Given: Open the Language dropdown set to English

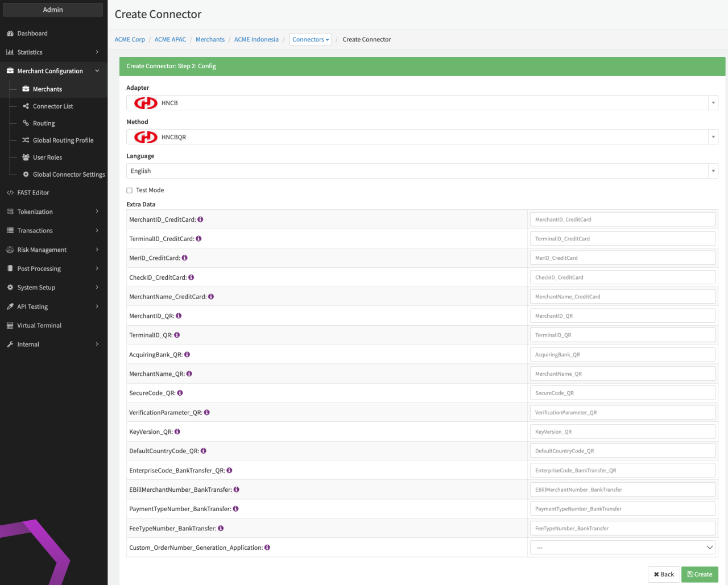Looking at the screenshot, I should 421,171.
